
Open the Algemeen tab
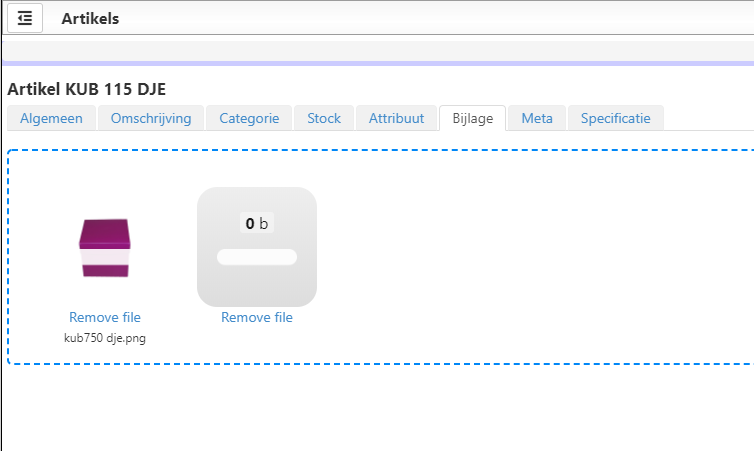click(52, 118)
